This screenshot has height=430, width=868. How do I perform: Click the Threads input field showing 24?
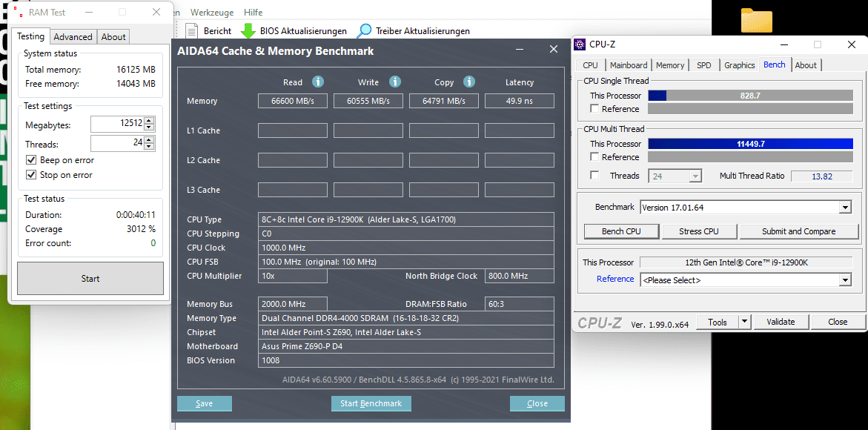click(x=117, y=143)
